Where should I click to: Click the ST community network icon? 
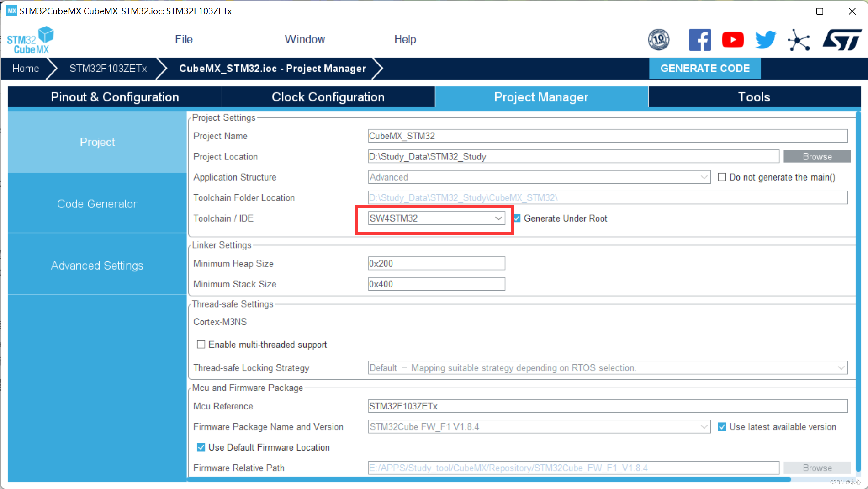799,40
